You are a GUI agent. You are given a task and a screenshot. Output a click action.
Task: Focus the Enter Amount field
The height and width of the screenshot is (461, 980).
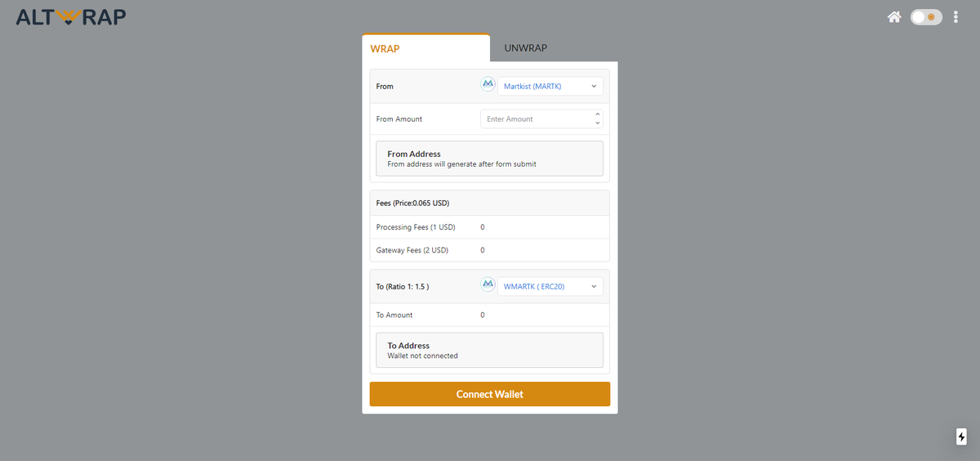click(x=542, y=119)
